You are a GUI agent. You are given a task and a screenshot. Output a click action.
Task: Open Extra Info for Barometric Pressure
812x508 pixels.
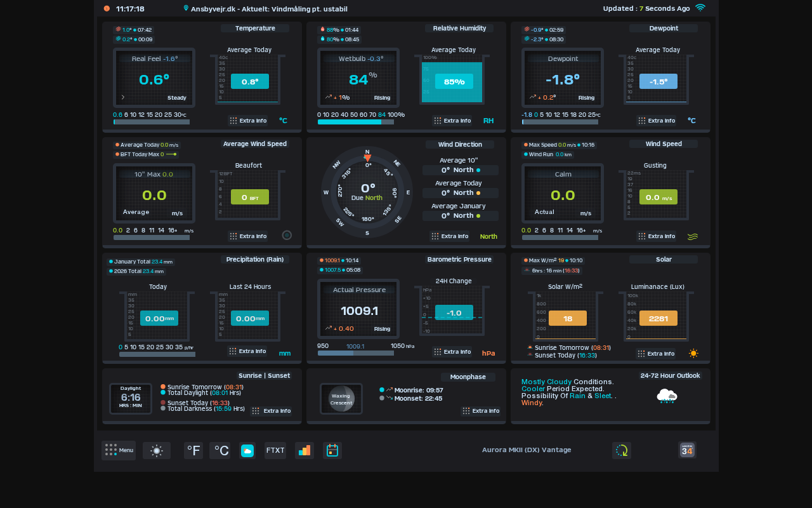pyautogui.click(x=452, y=352)
